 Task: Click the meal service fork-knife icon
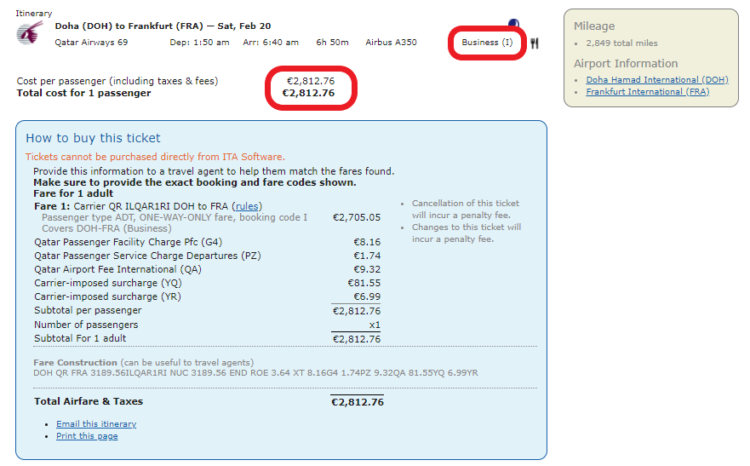point(534,43)
